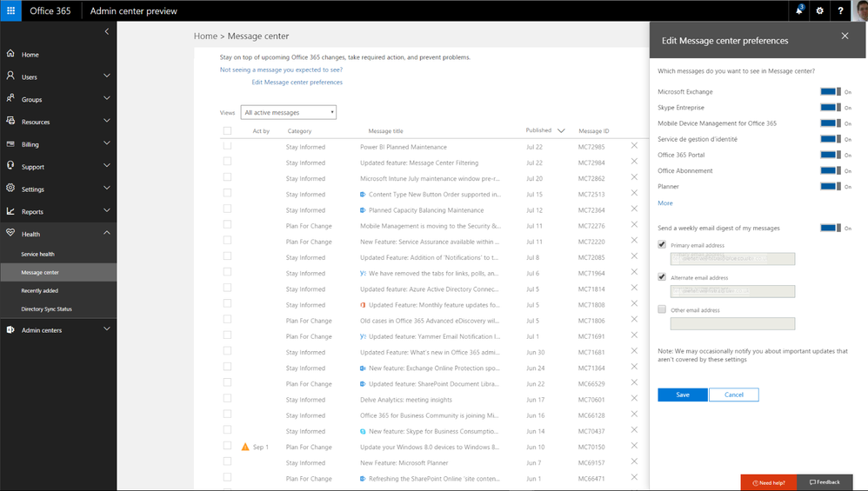
Task: Open the Office 365 app launcher
Action: (11, 10)
